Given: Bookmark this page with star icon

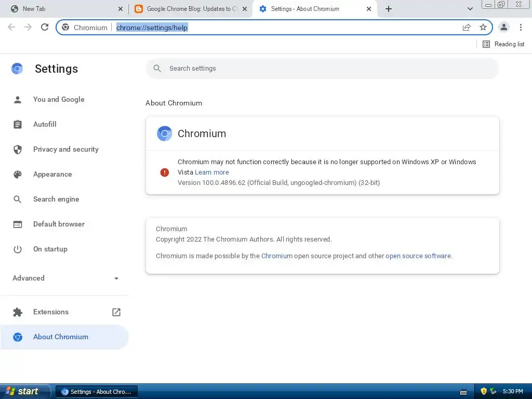Looking at the screenshot, I should point(483,27).
